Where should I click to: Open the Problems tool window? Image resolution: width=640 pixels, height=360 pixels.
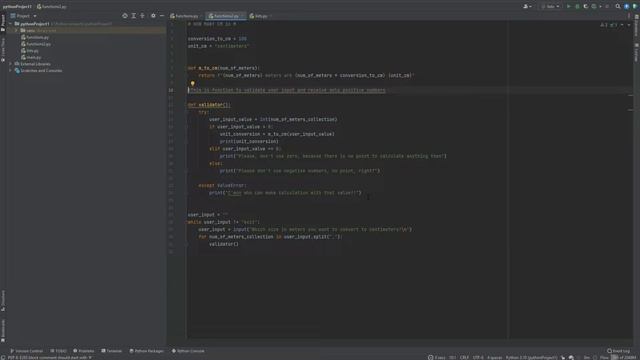[x=83, y=351]
